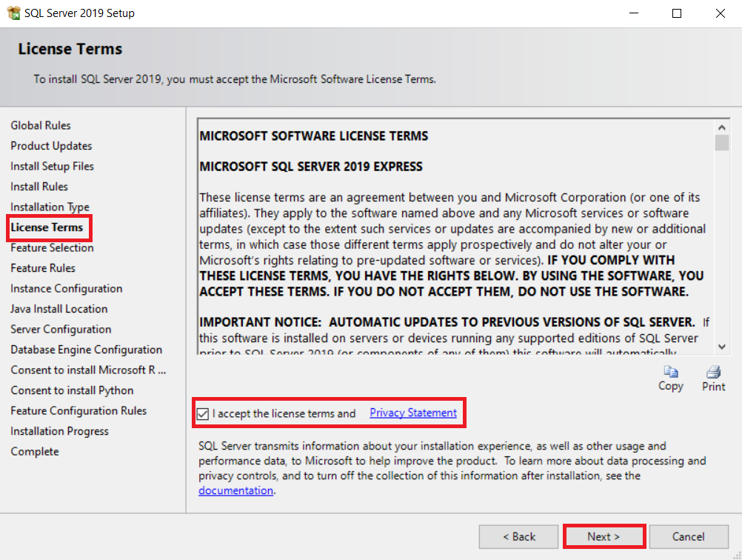This screenshot has height=560, width=742.
Task: Select Java Install Location step
Action: coord(59,309)
